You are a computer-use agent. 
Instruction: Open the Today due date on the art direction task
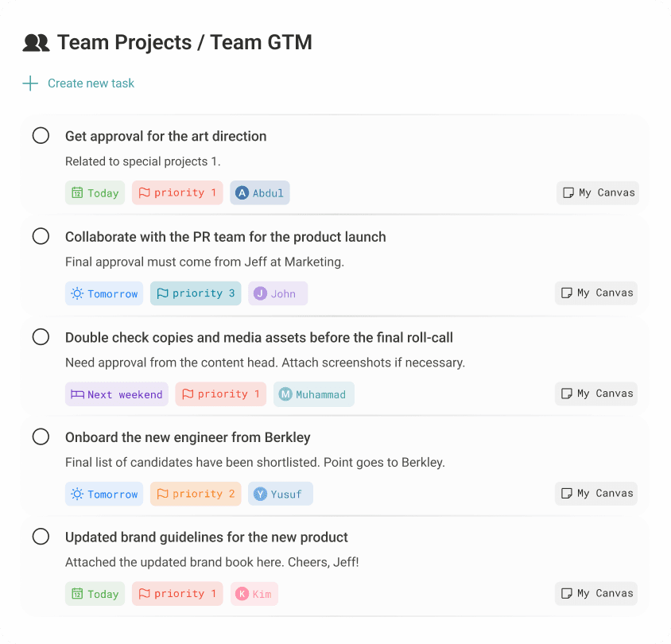coord(95,193)
